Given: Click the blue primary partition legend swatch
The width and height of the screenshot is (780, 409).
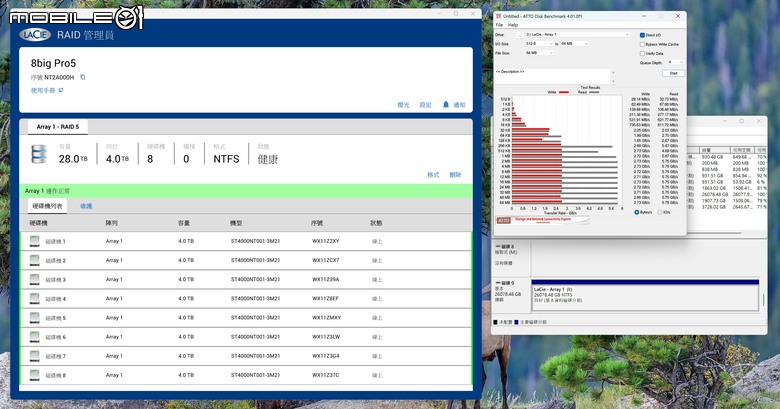Looking at the screenshot, I should (516, 322).
